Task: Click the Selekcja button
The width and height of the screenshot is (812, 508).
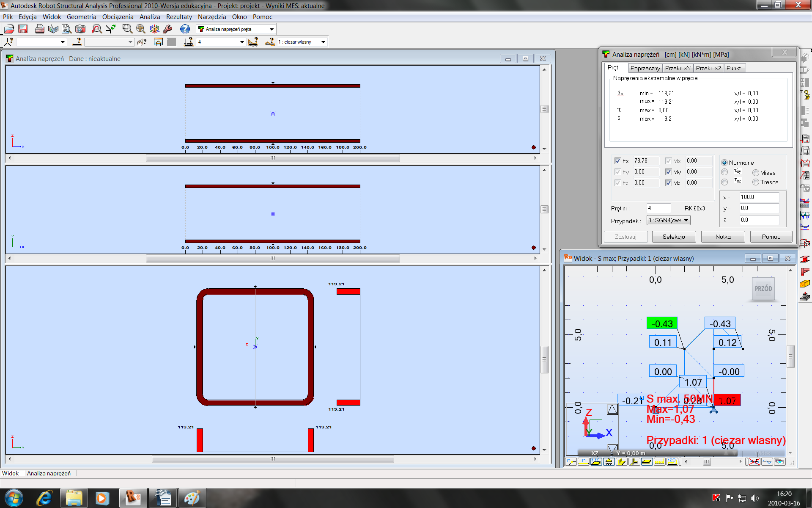Action: coord(673,237)
